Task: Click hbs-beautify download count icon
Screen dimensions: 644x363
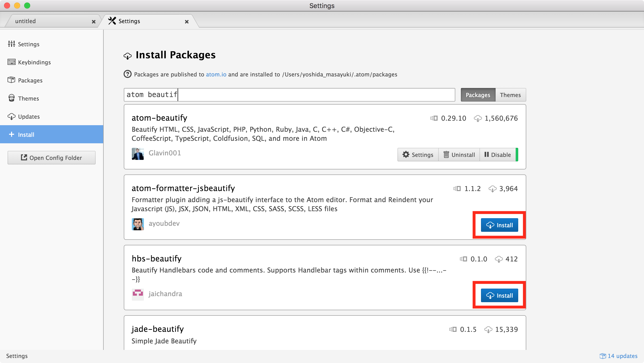Action: coord(499,259)
